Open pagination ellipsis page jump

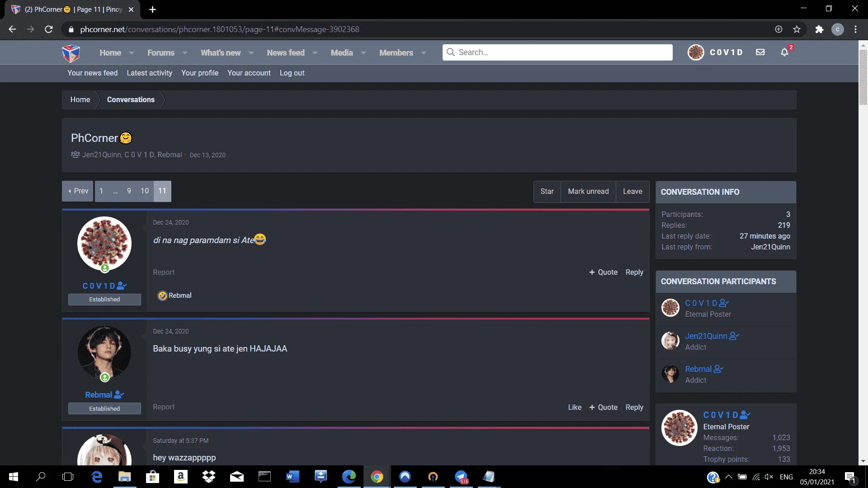(115, 191)
